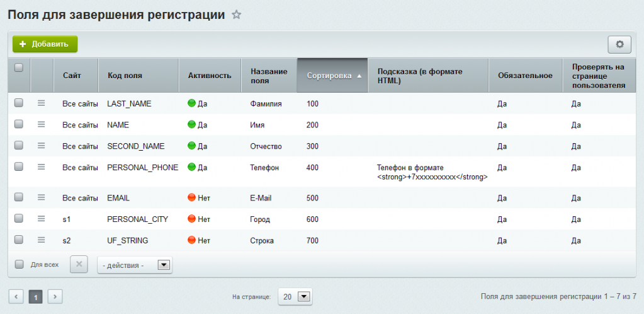Sort by 'Название поля' column header

click(269, 75)
